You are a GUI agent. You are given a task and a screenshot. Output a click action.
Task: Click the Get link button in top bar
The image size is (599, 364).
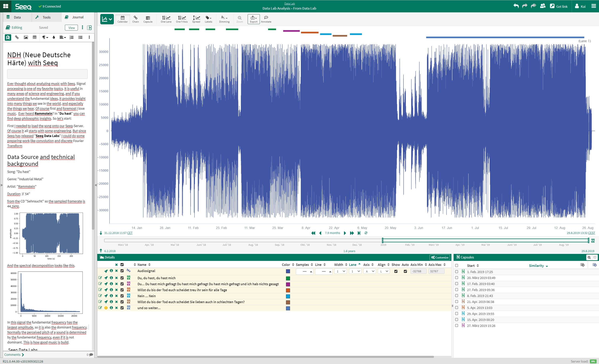coord(560,6)
